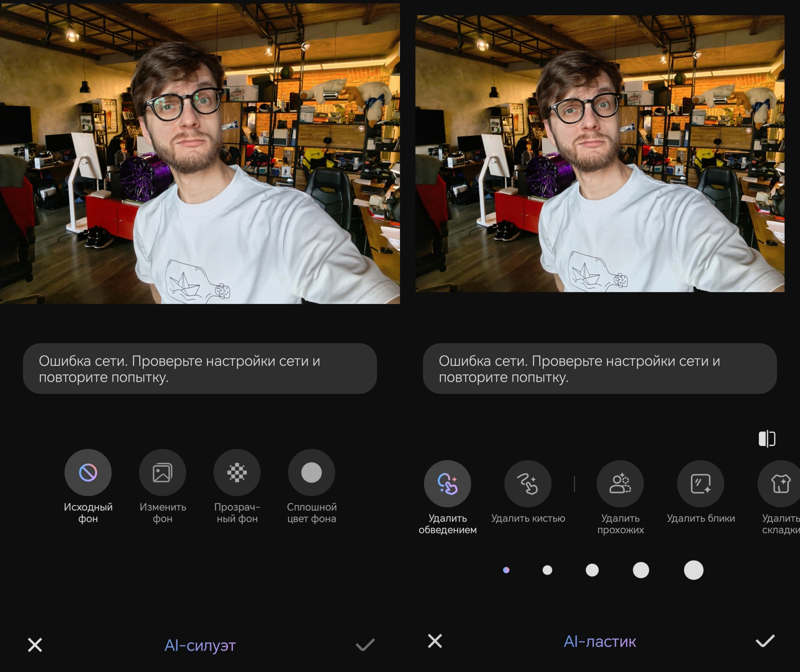
Task: Choose the remove passersby tool
Action: point(620,484)
